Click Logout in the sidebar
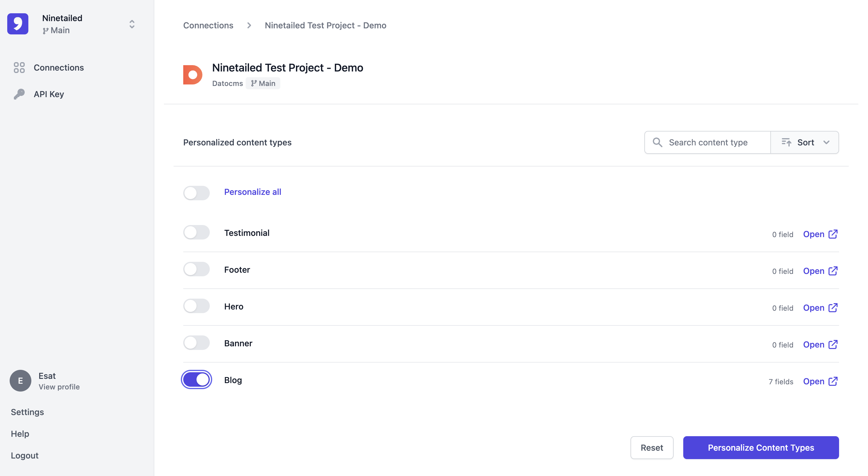 click(x=25, y=455)
